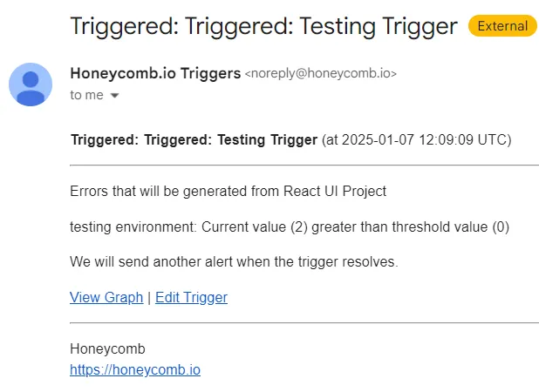Click the pipe separator between the links

(x=149, y=297)
